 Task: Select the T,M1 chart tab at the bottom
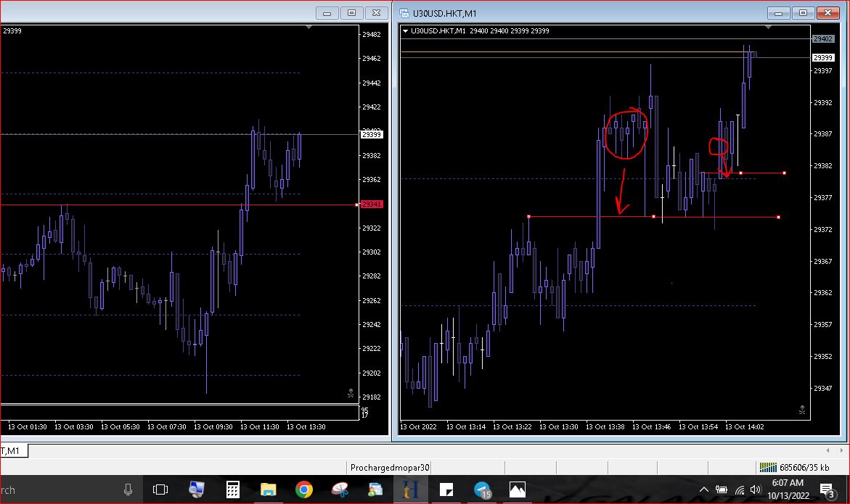pyautogui.click(x=14, y=450)
